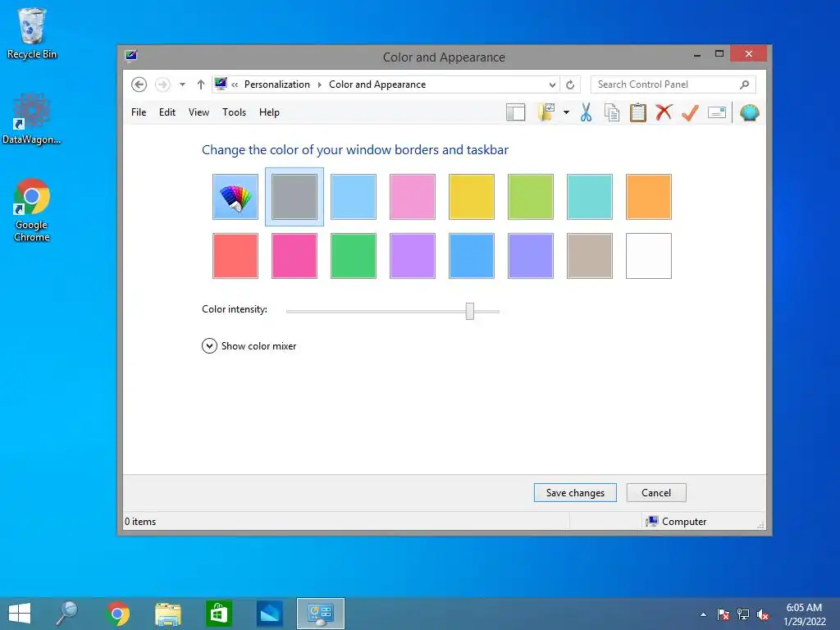Click the Cancel button

656,493
